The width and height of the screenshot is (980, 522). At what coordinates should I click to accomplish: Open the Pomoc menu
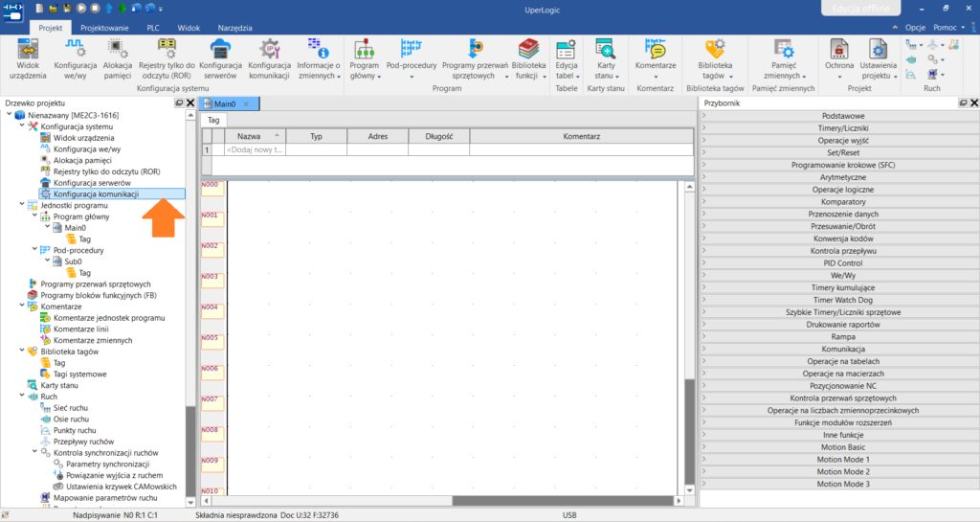948,28
